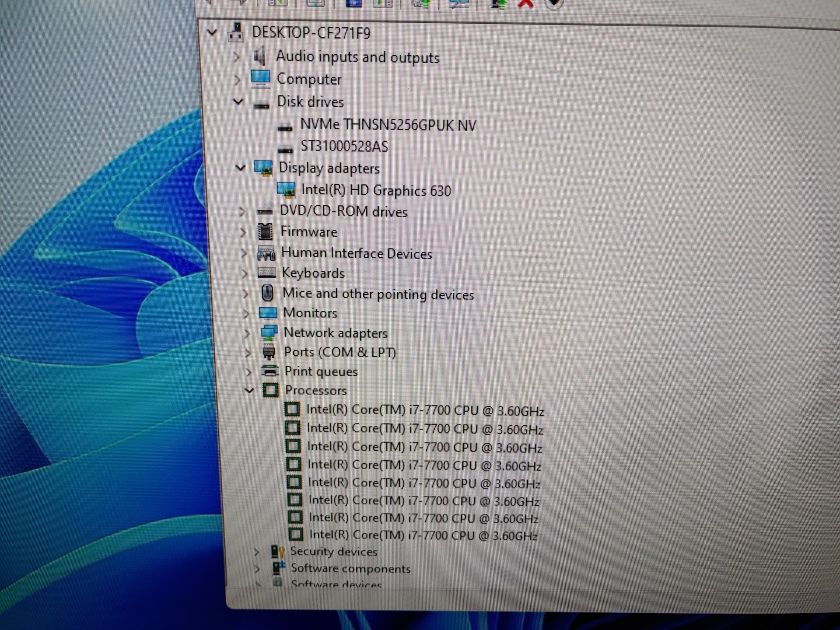Expand Human Interface Devices
The image size is (840, 630).
244,253
